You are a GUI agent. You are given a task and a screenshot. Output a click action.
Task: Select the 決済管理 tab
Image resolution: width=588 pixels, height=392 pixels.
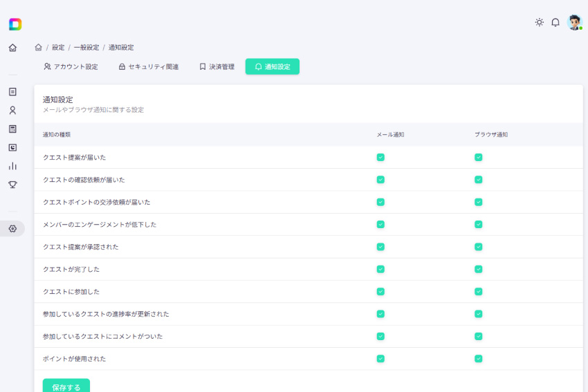[x=217, y=66]
